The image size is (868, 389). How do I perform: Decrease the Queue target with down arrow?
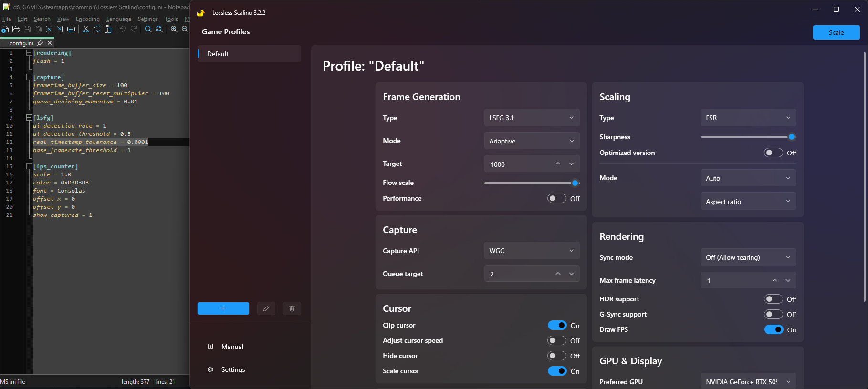click(572, 274)
